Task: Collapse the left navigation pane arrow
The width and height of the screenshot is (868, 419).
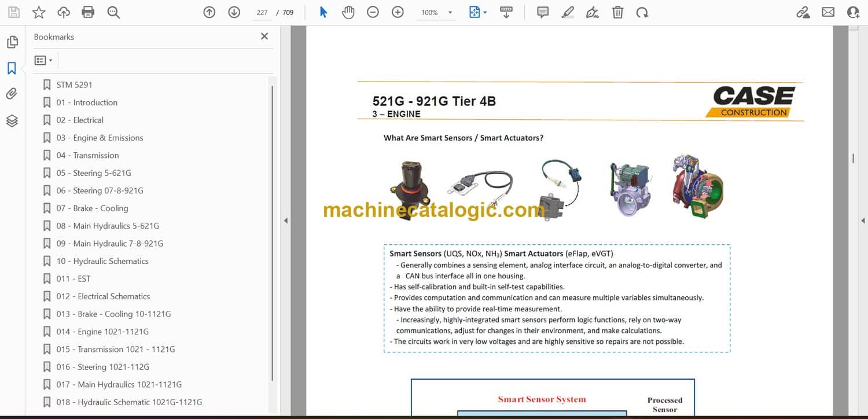Action: tap(285, 220)
